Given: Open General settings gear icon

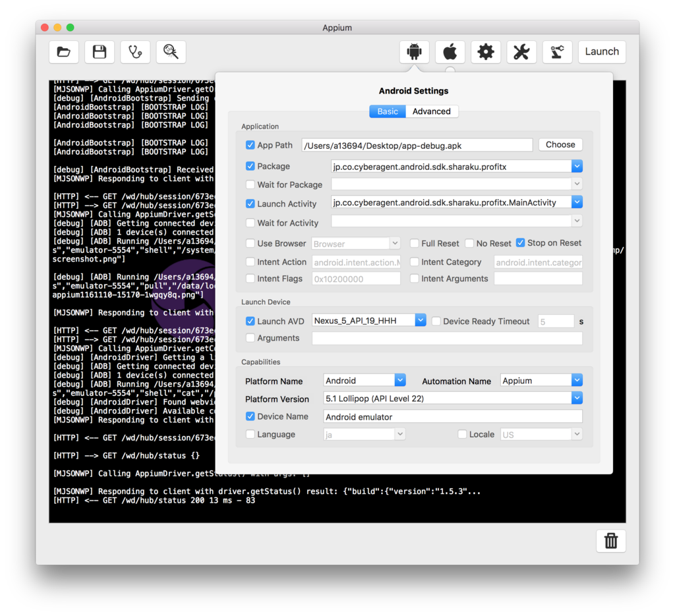Looking at the screenshot, I should [486, 52].
